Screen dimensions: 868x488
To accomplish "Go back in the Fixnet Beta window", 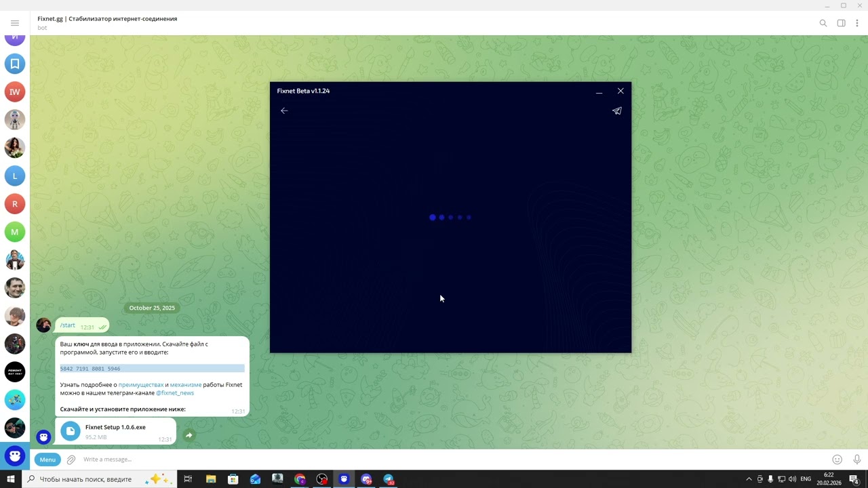I will coord(284,110).
